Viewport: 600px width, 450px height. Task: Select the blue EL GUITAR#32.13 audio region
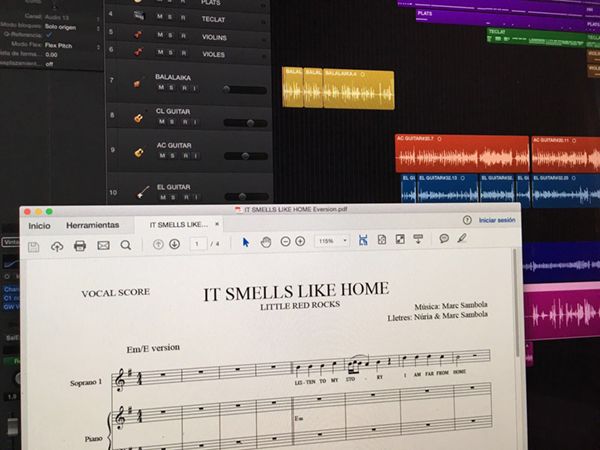click(x=448, y=190)
